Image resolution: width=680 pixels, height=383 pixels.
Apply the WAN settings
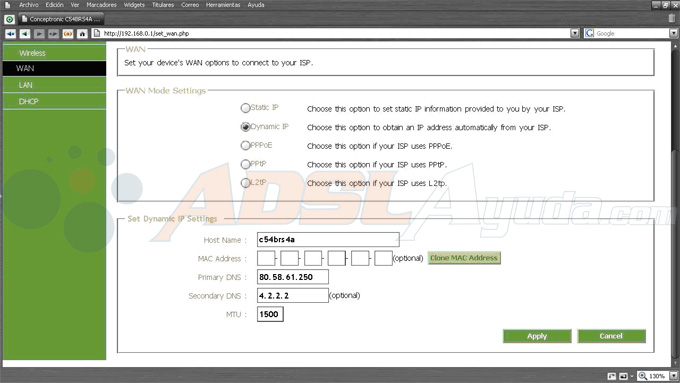pyautogui.click(x=537, y=336)
